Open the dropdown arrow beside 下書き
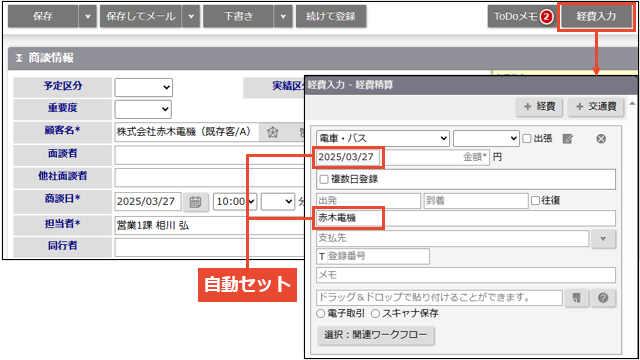640x360 pixels. coord(283,16)
